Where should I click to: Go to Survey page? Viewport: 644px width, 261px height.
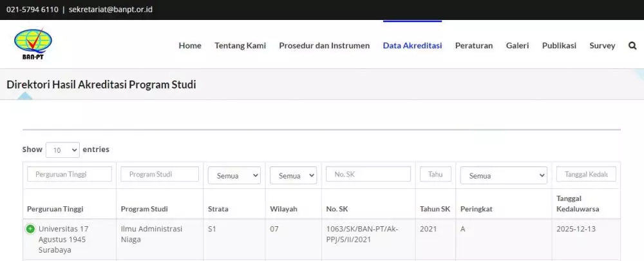602,46
